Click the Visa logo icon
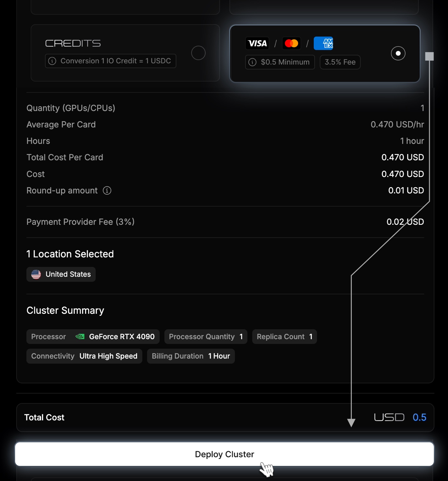The height and width of the screenshot is (481, 448). [257, 43]
